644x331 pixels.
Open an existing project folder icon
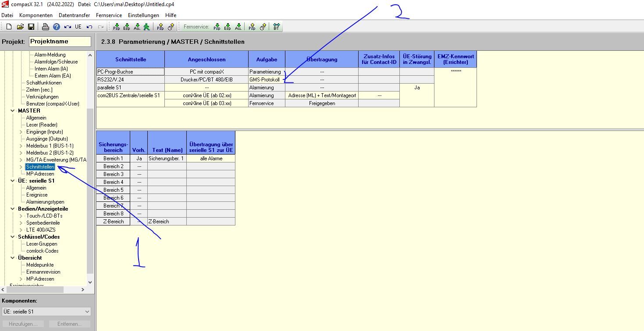[20, 27]
